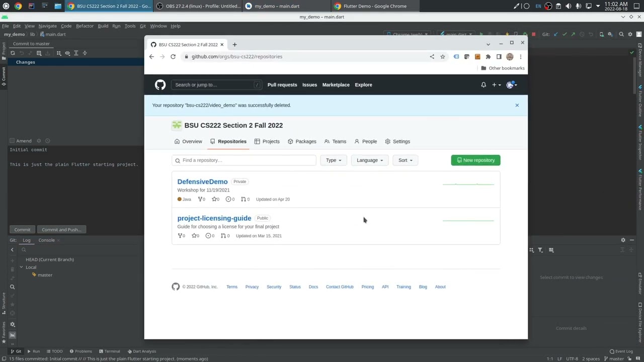
Task: Stop the running app with red stop icon
Action: pos(533,34)
